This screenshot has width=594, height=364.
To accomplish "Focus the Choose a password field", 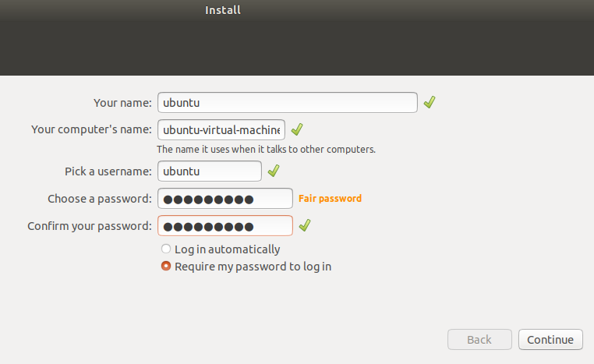I will pyautogui.click(x=225, y=198).
